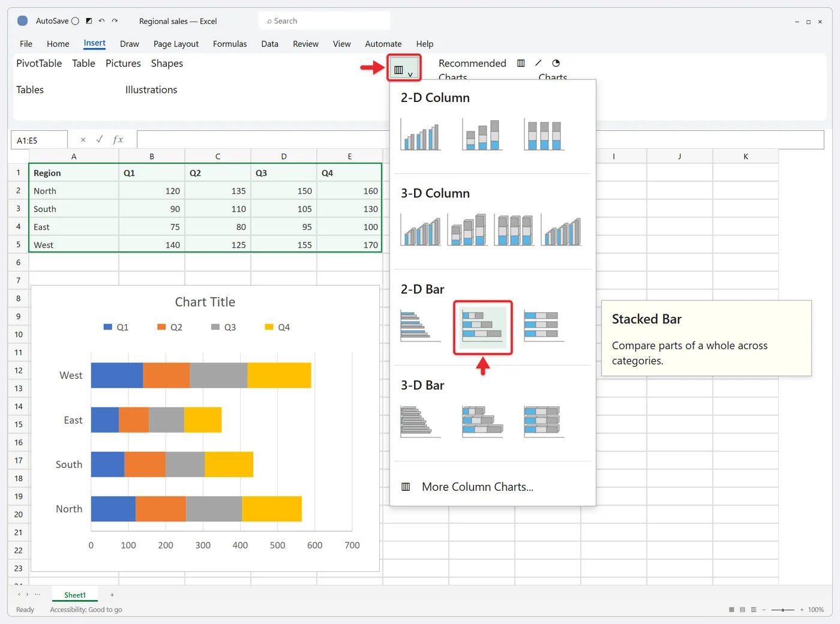Click the PivotTable button
840x624 pixels.
39,64
